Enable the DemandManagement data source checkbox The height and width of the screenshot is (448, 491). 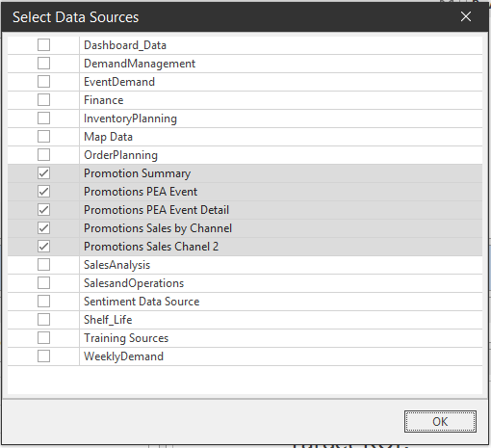[x=43, y=64]
